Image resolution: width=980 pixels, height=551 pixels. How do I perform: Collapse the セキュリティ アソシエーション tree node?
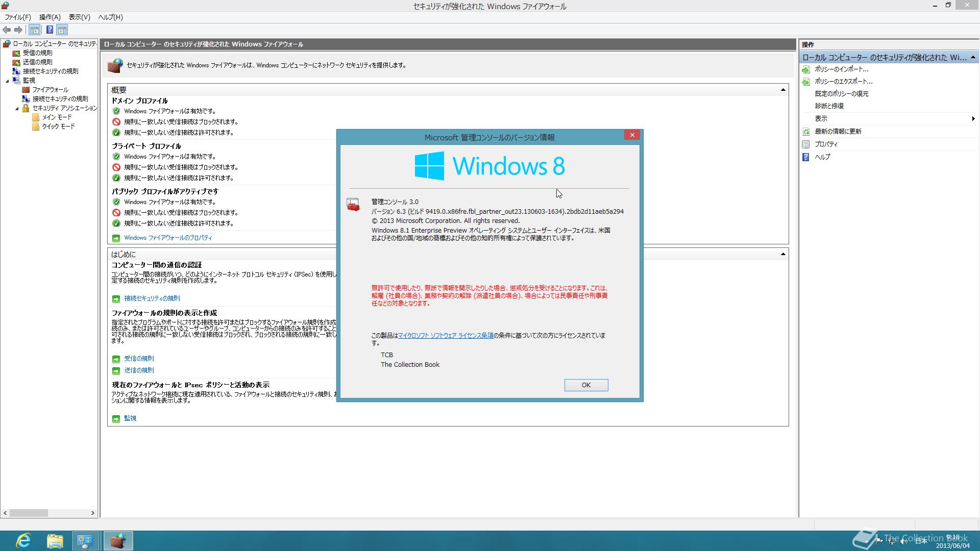[x=17, y=108]
